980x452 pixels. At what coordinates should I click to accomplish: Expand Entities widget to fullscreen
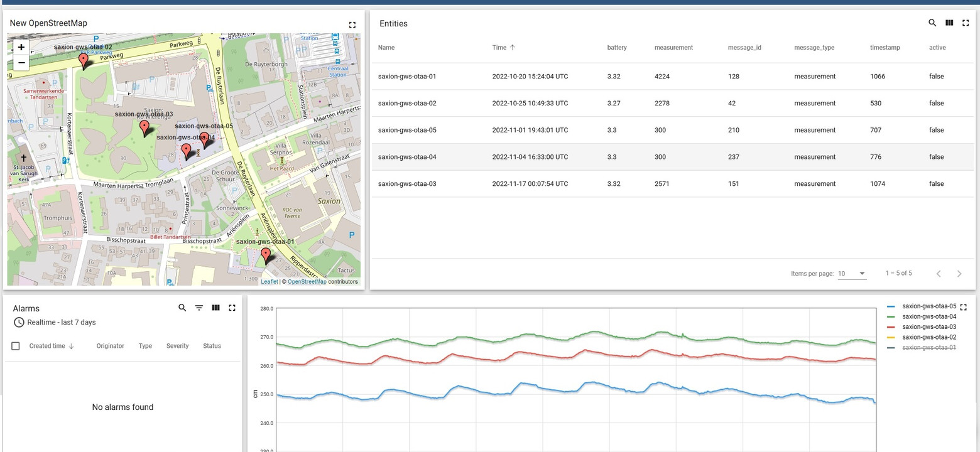click(966, 23)
